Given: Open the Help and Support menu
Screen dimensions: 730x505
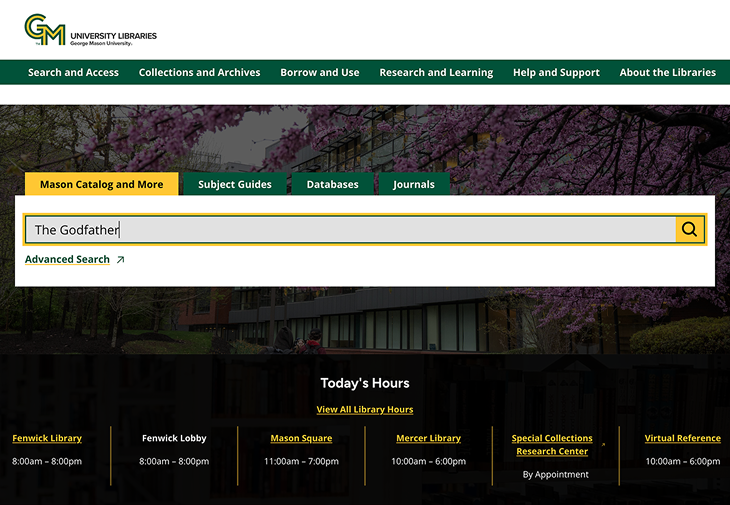Looking at the screenshot, I should point(556,72).
